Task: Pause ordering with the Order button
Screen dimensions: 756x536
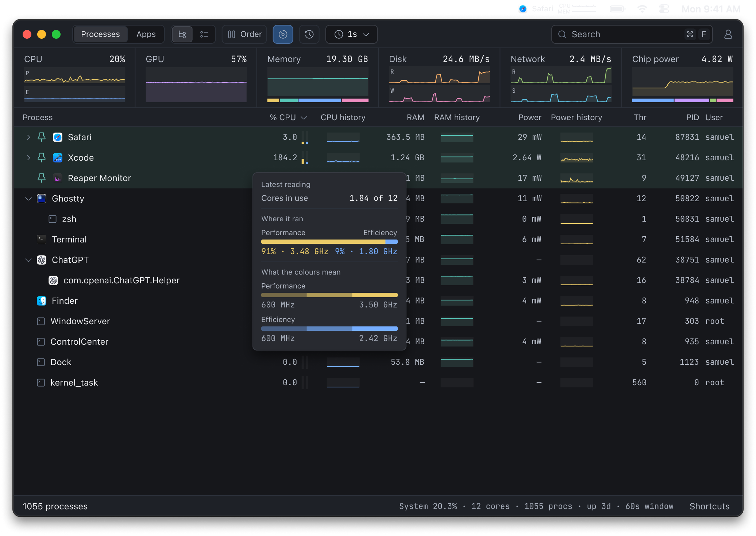Action: (x=244, y=34)
